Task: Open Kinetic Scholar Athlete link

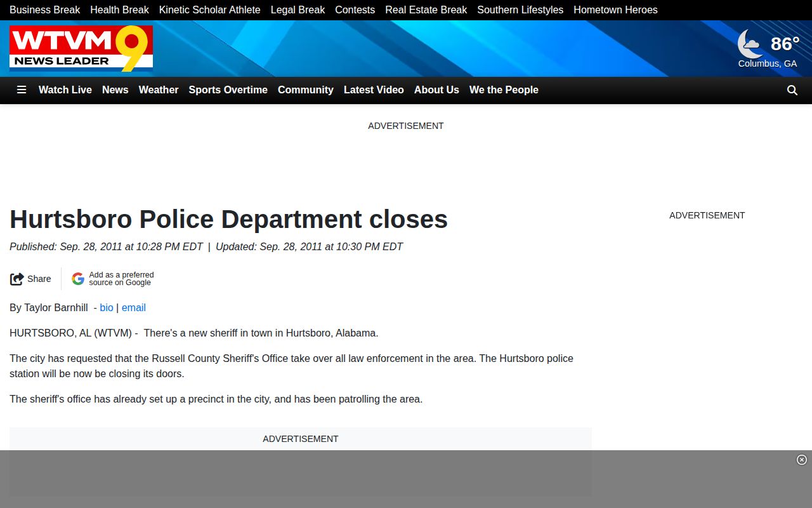Action: click(x=210, y=10)
